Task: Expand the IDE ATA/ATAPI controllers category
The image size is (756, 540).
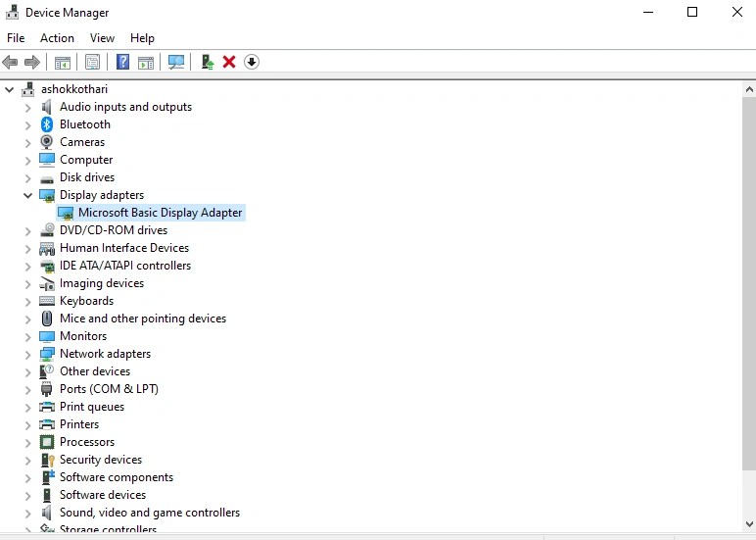Action: (x=28, y=266)
